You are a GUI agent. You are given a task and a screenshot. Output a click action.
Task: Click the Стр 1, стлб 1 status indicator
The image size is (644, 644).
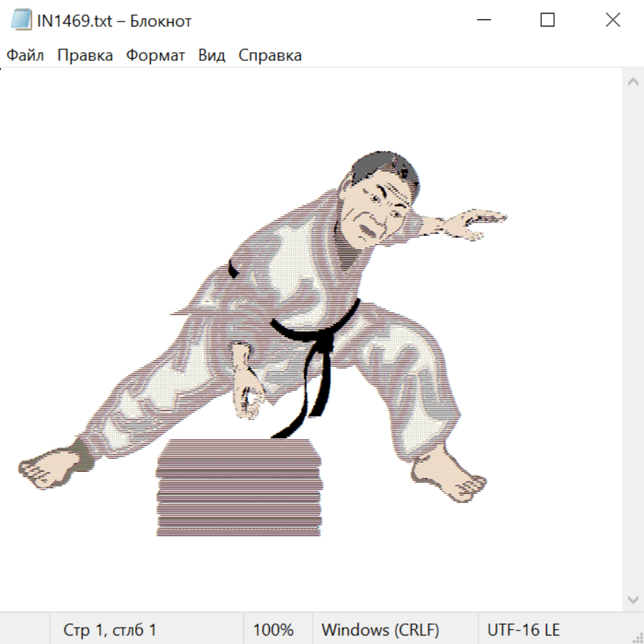109,630
